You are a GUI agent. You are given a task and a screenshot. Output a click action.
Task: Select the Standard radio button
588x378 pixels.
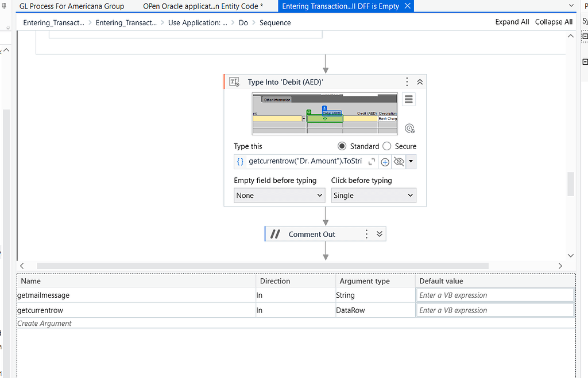[x=342, y=146]
